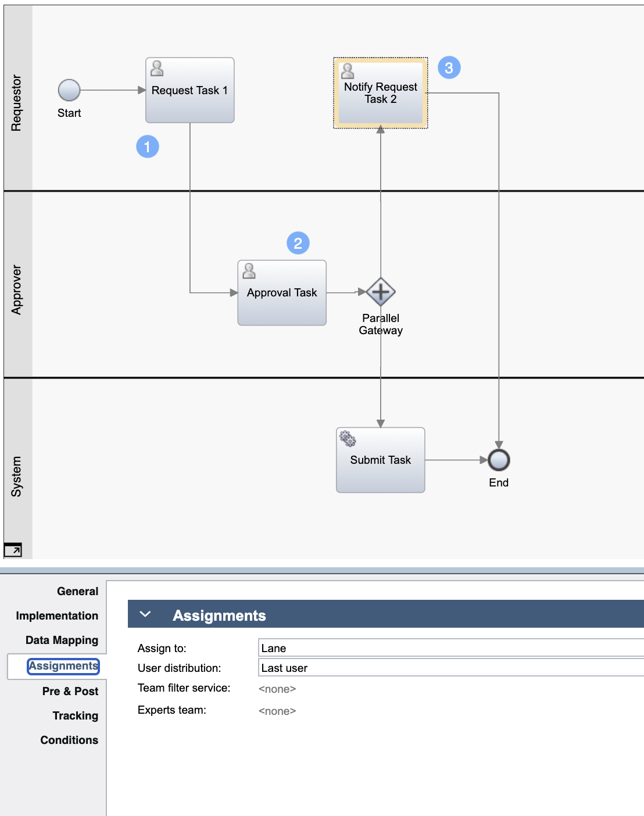Image resolution: width=644 pixels, height=816 pixels.
Task: Click the user icon on Approval Task
Action: tap(249, 270)
